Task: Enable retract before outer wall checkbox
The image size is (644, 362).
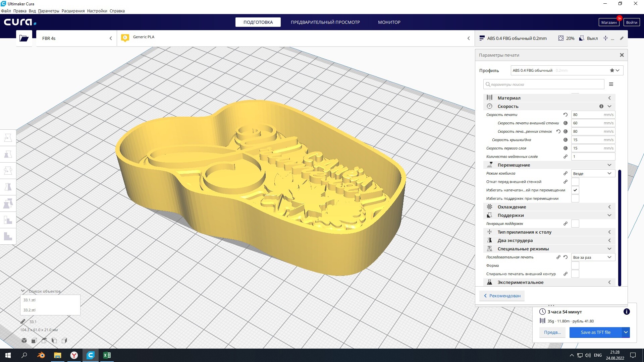Action: [575, 182]
